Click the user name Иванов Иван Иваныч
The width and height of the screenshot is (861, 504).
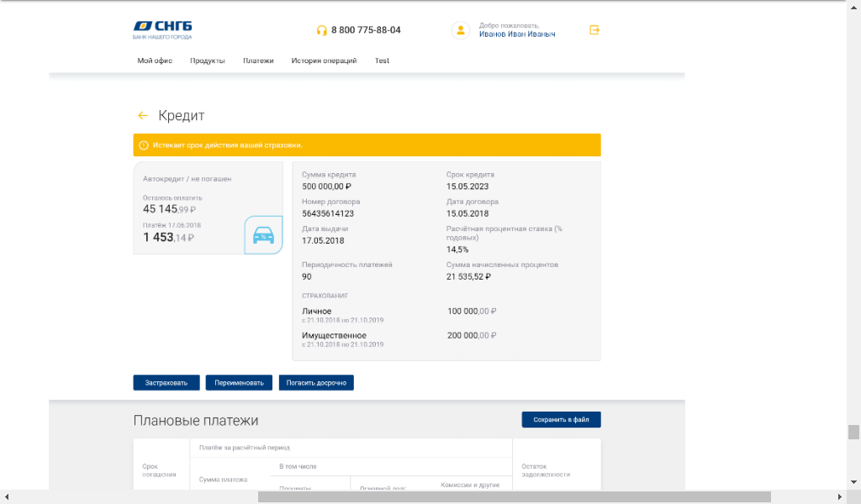click(x=517, y=34)
